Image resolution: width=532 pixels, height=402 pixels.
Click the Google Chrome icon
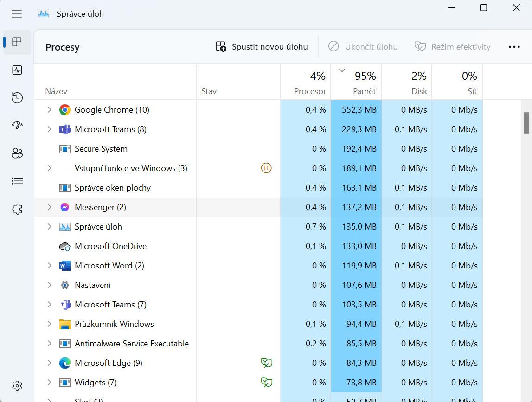click(65, 110)
